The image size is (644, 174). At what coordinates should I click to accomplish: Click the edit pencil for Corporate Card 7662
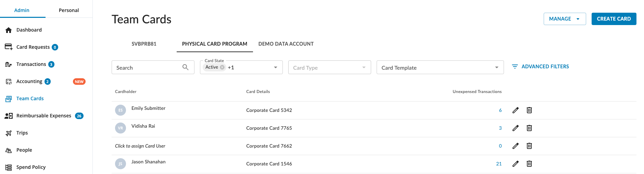(515, 146)
